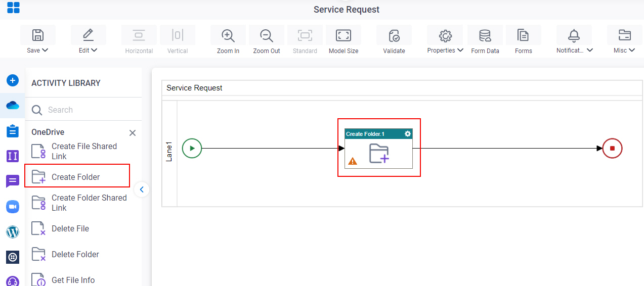The image size is (644, 286).
Task: Click the Model Size icon
Action: click(x=344, y=35)
